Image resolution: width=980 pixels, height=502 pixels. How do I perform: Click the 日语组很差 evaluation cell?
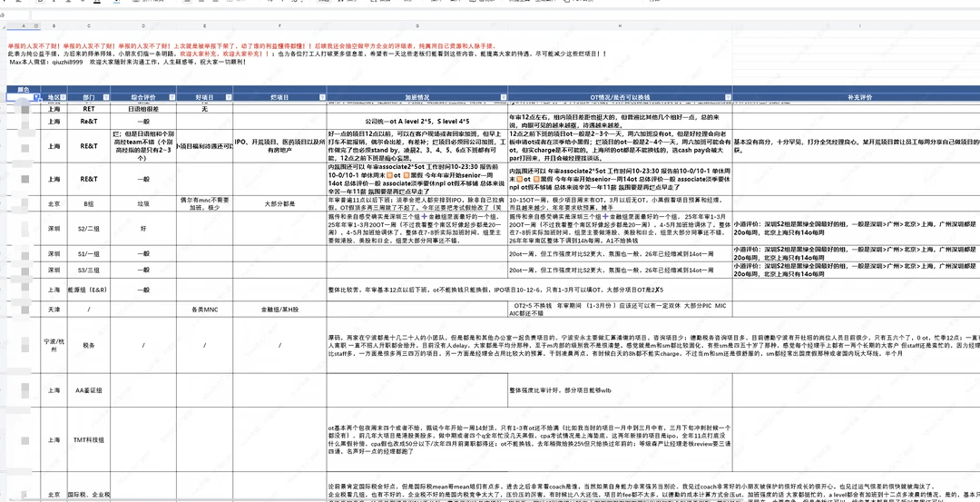click(143, 109)
